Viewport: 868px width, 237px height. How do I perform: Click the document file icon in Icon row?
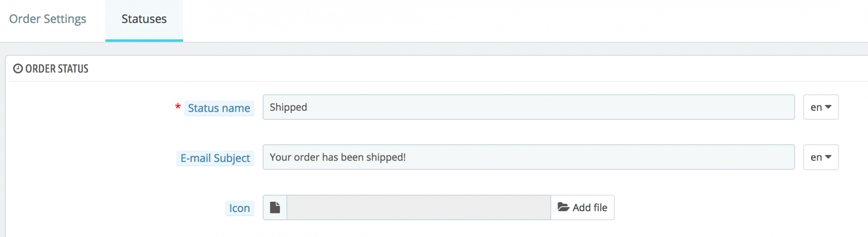tap(275, 208)
